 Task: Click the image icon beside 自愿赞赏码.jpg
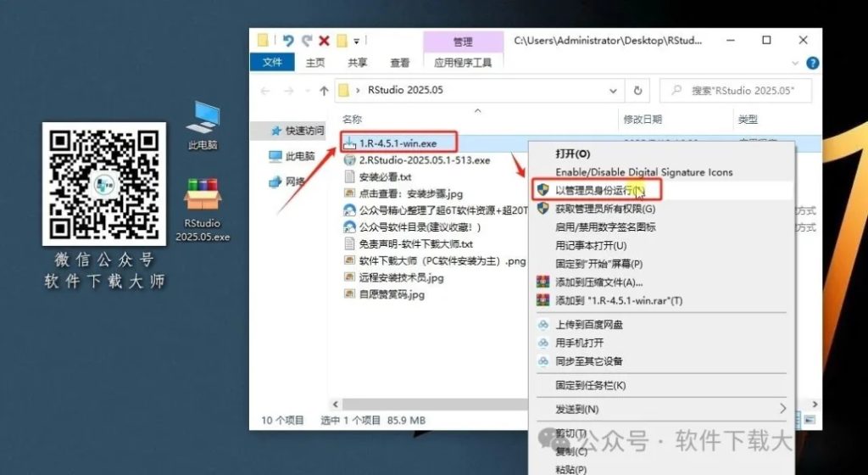click(x=349, y=294)
